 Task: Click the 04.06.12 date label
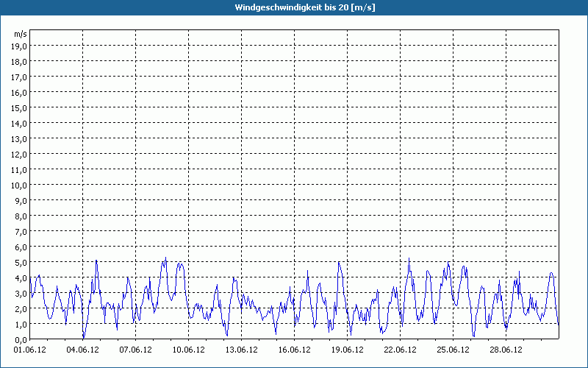[x=83, y=350]
